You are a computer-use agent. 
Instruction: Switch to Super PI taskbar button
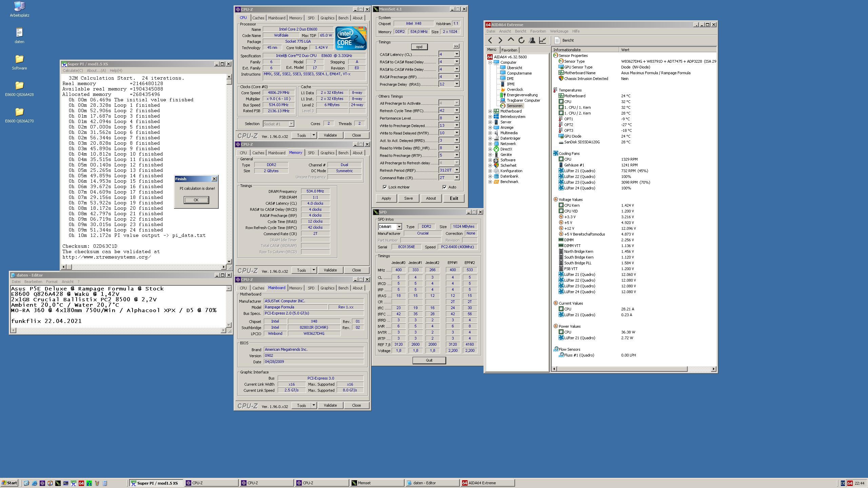coord(156,483)
